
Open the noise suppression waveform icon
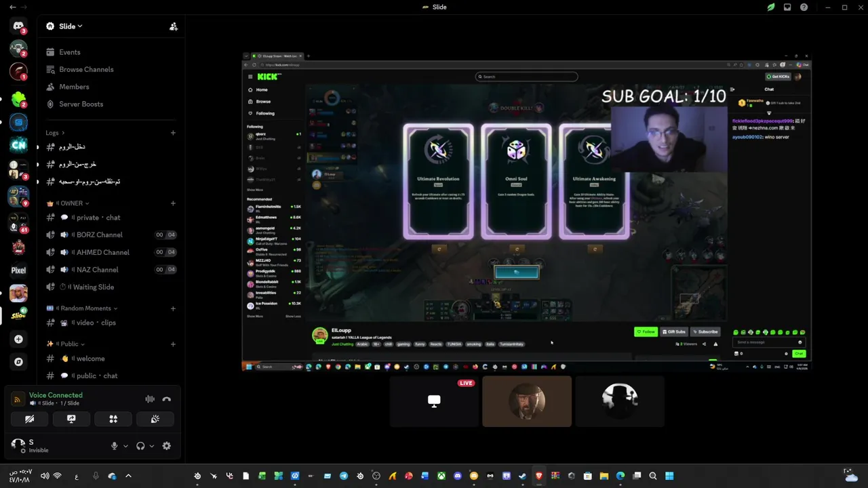(150, 399)
